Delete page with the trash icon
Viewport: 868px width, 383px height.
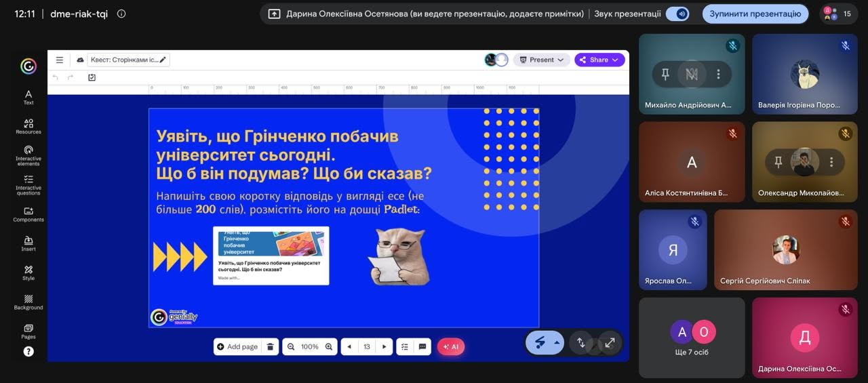[x=270, y=346]
